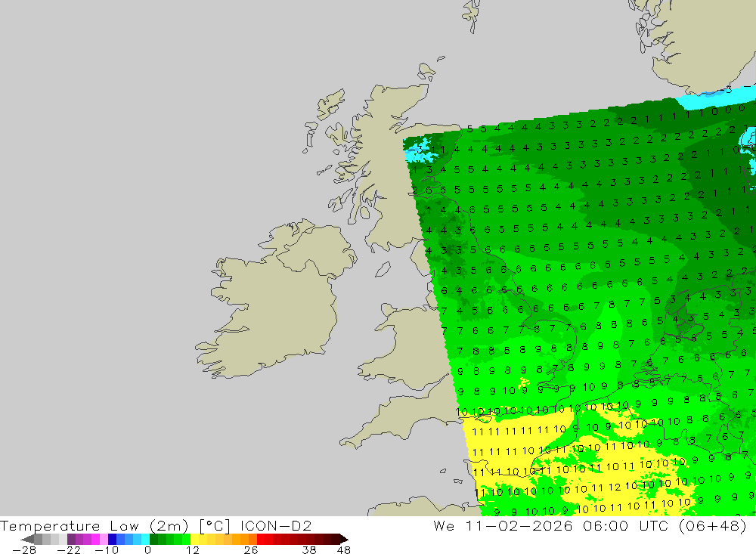The width and height of the screenshot is (756, 554).
Task: Click the 12 legend label under the colour bar
Action: pos(193,550)
